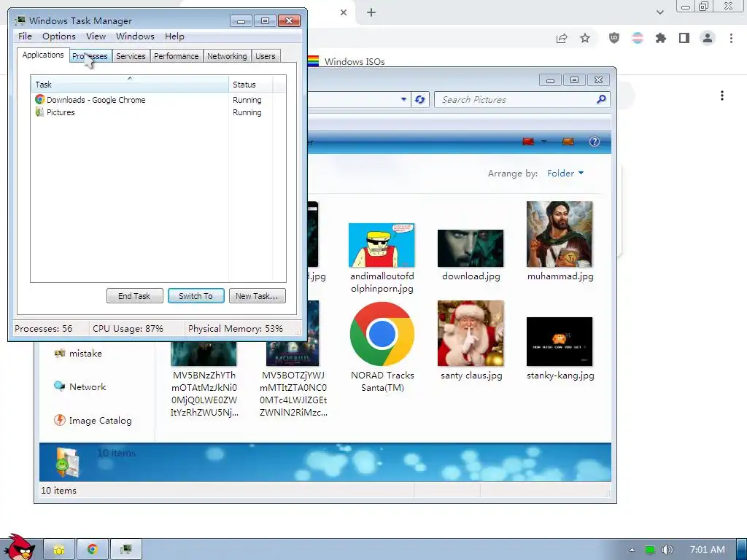
Task: Click the striped flag extension icon
Action: coord(638,38)
